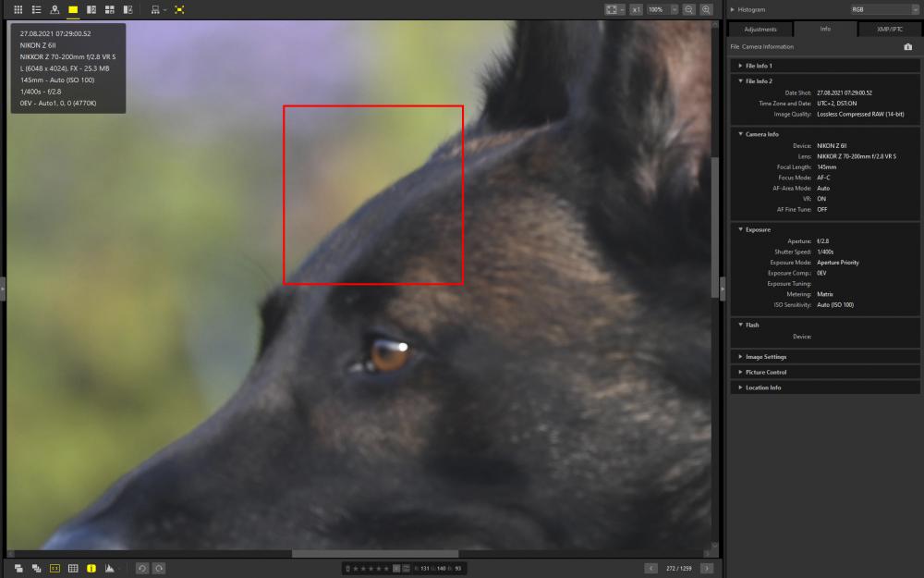924x578 pixels.
Task: Collapse the Camera Info section
Action: tap(740, 134)
